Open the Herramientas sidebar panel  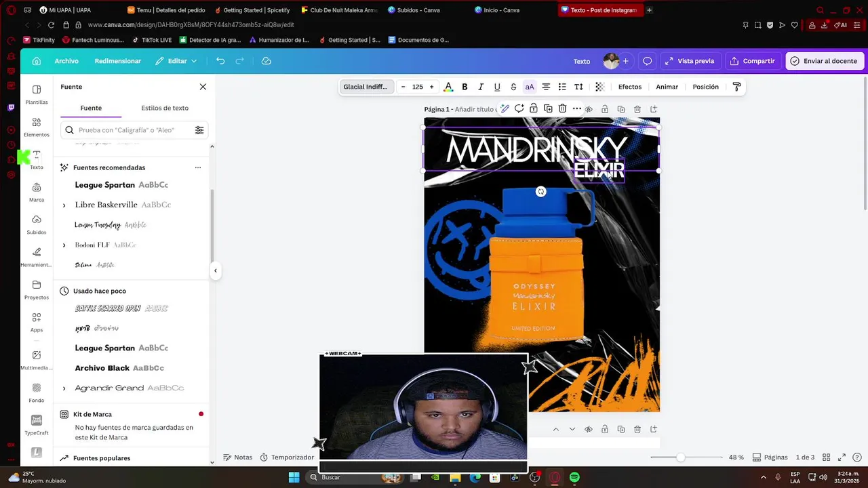tap(37, 257)
